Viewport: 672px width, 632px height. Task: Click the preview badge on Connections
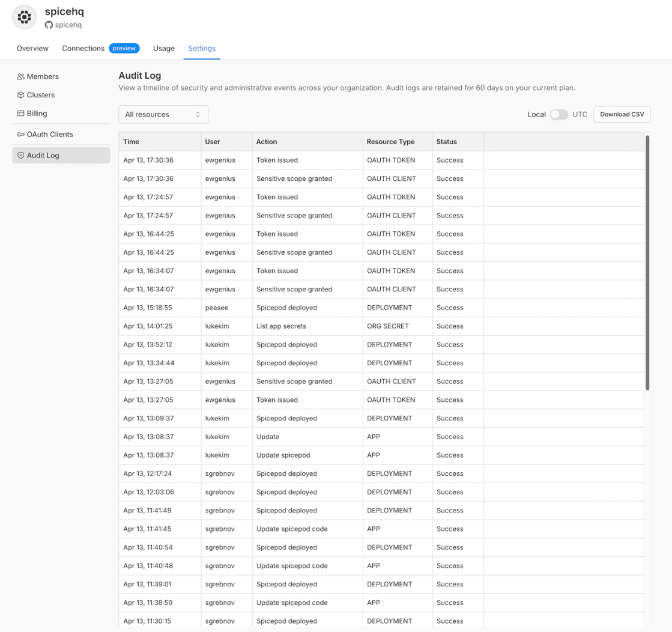point(124,48)
